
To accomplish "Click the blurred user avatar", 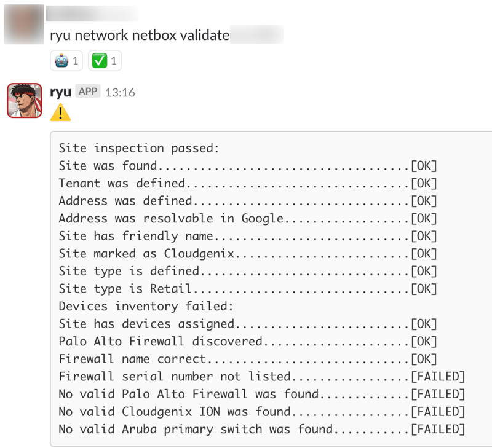I will pyautogui.click(x=24, y=24).
